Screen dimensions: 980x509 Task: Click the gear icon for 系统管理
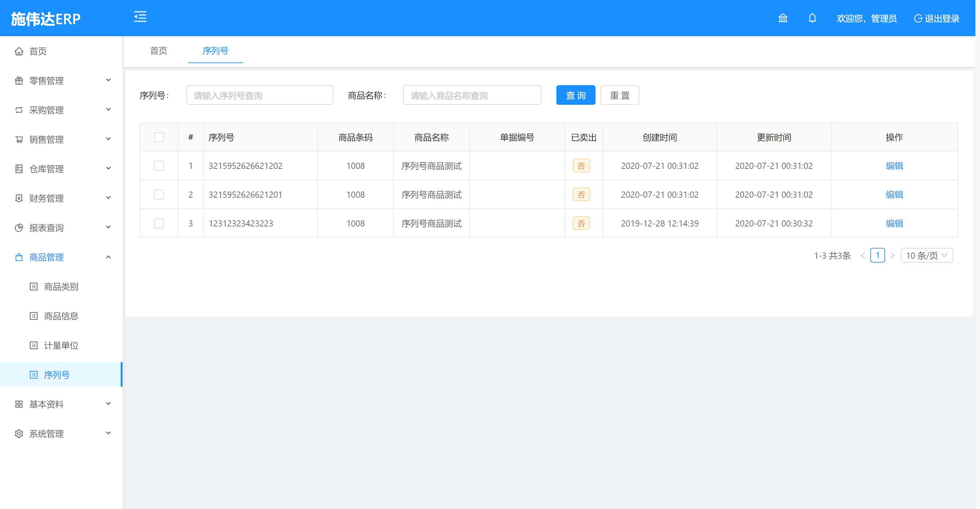(x=19, y=434)
